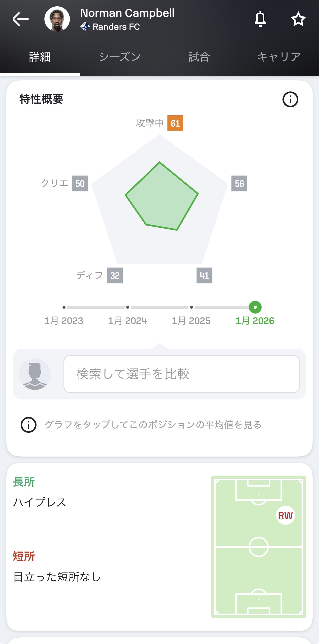Screen dimensions: 319x644
Task: Select 1月 2023 on the timeline
Action: pos(64,307)
